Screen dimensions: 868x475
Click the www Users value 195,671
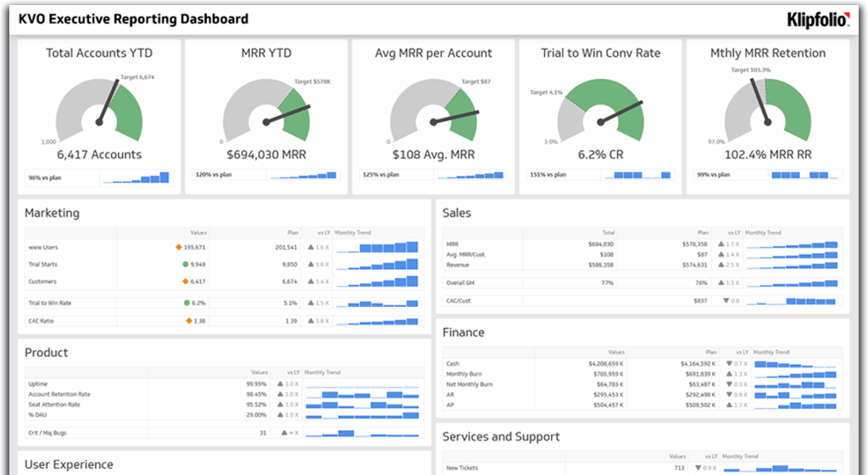tap(194, 248)
